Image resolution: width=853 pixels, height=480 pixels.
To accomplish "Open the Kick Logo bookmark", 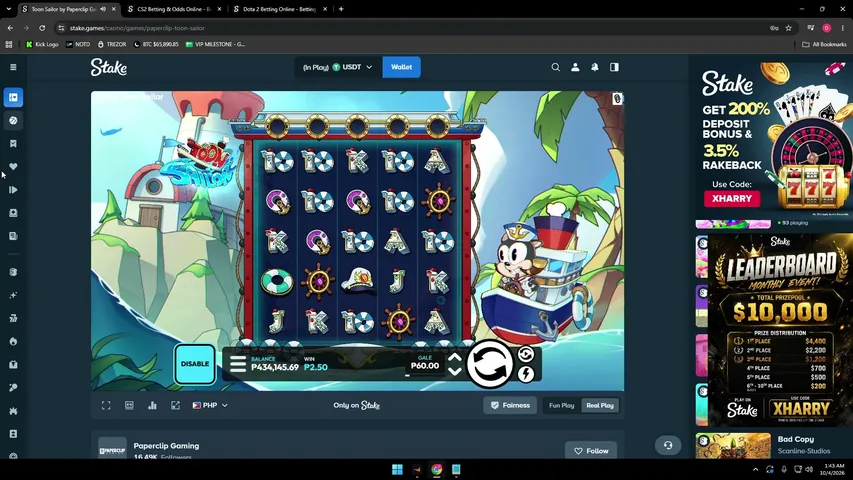I will tap(42, 44).
